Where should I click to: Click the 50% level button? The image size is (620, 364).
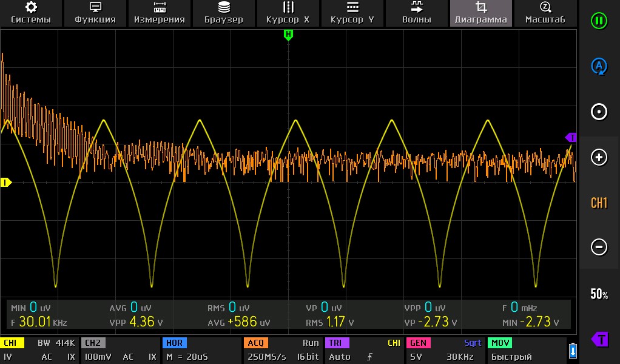point(599,294)
